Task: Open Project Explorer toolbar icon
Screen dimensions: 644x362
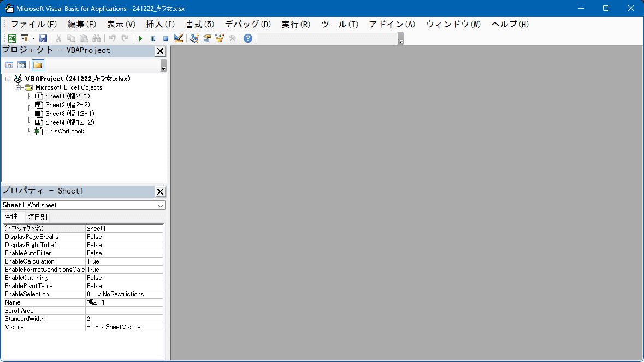Action: [x=194, y=38]
